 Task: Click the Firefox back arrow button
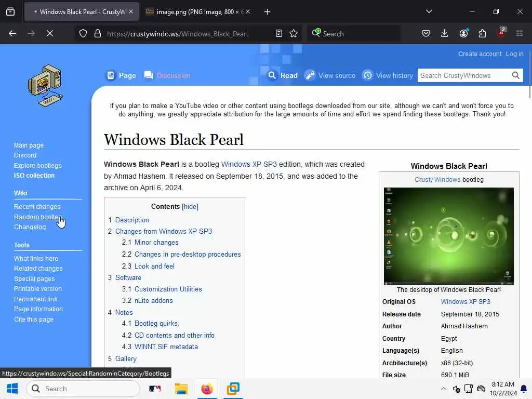tap(12, 33)
